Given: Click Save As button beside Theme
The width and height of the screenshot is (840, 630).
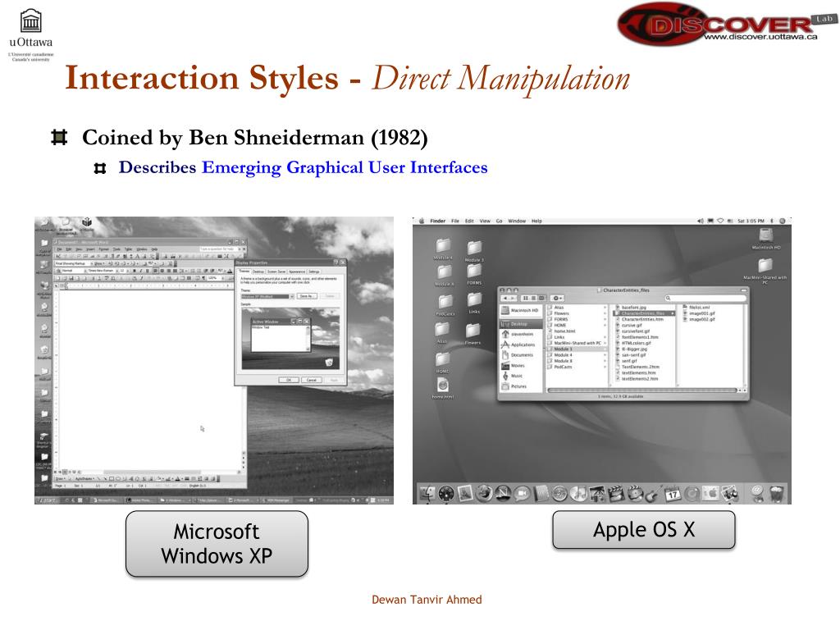Looking at the screenshot, I should click(307, 296).
